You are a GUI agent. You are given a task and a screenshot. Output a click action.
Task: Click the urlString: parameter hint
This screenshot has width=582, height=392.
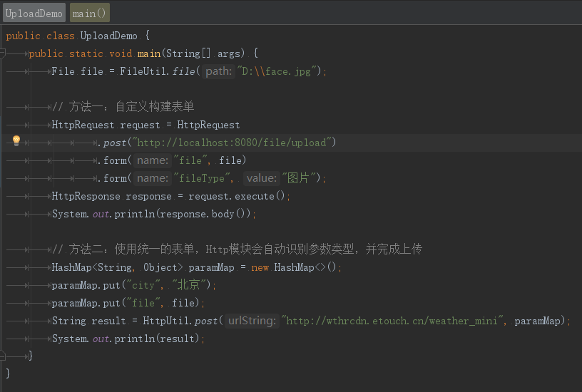point(252,321)
